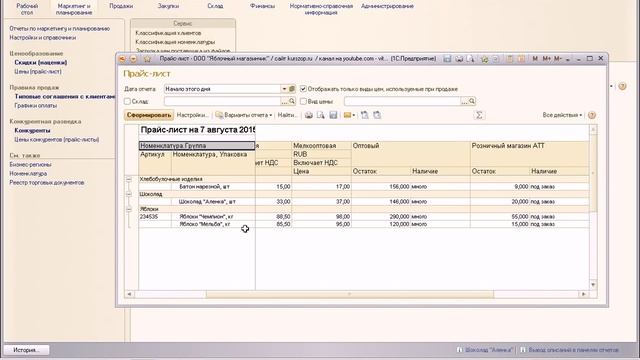Open Конкуренты link in the left panel
Image resolution: width=640 pixels, height=360 pixels.
(x=32, y=131)
